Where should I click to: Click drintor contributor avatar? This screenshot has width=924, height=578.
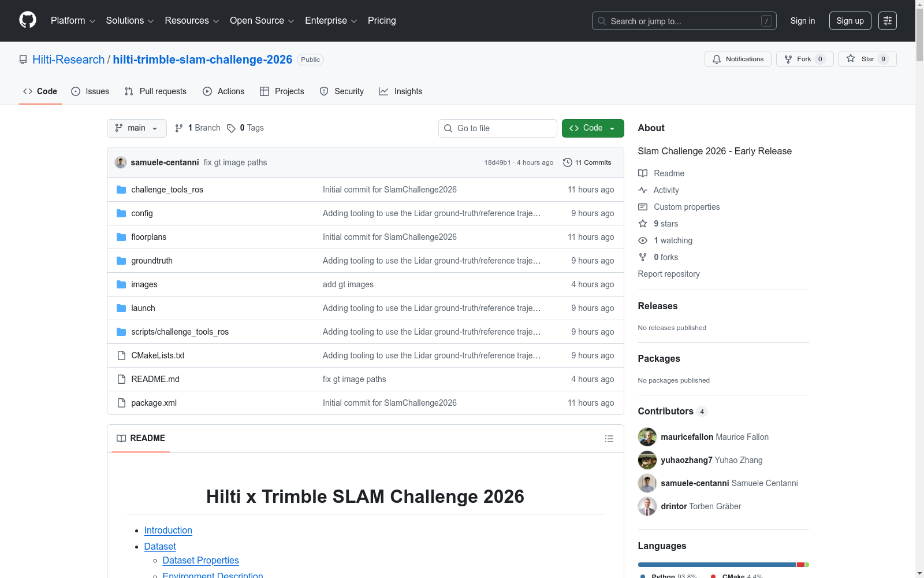click(x=647, y=506)
